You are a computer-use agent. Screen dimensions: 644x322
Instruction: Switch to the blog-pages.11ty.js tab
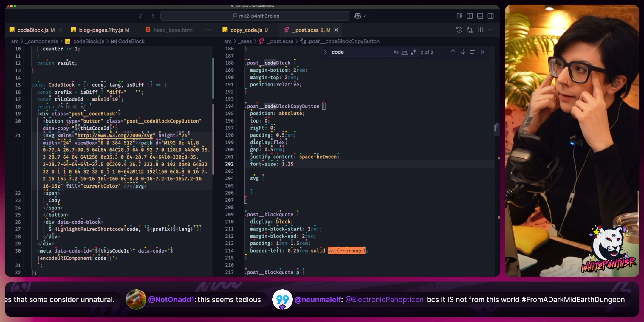coord(101,30)
